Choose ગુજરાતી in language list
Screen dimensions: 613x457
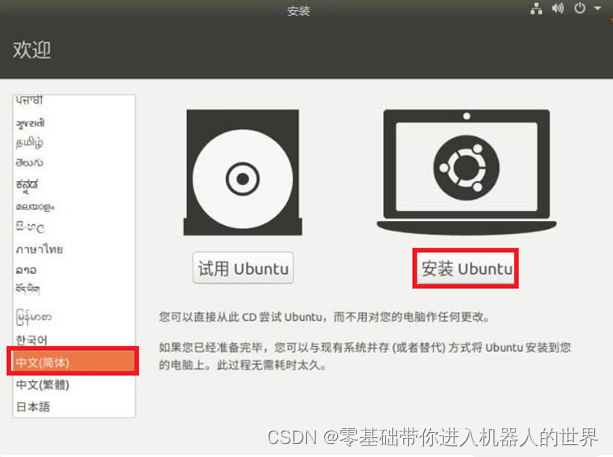tap(74, 123)
